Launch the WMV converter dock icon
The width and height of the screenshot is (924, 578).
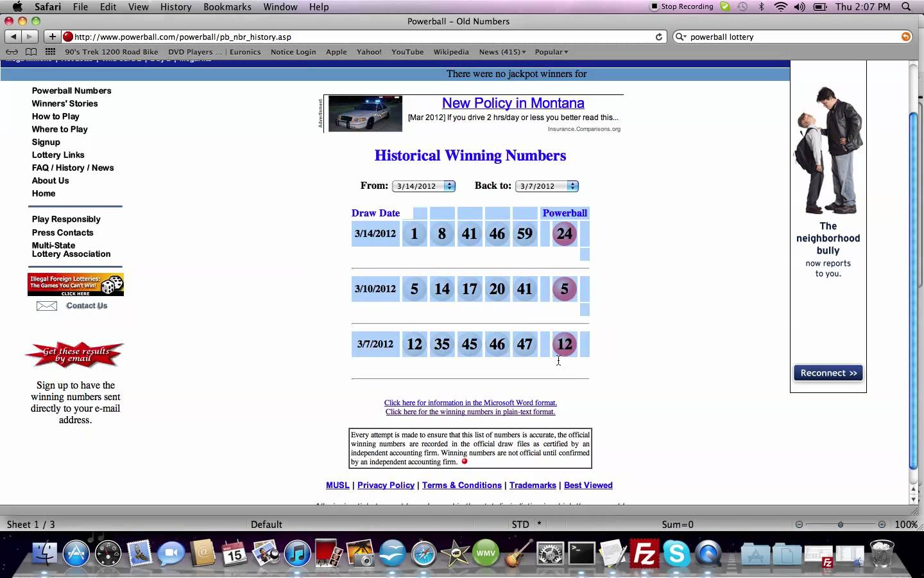click(486, 553)
